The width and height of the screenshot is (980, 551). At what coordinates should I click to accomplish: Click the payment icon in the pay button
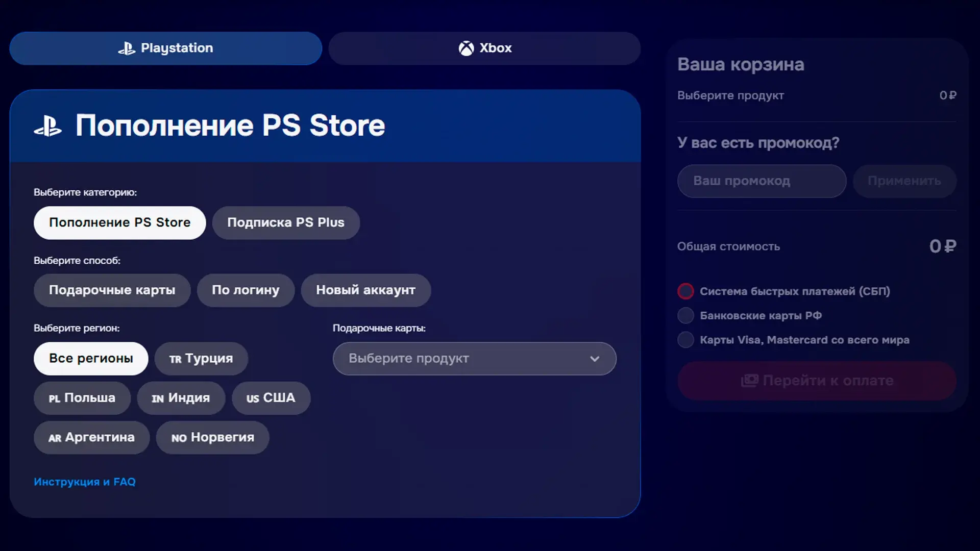coord(749,381)
